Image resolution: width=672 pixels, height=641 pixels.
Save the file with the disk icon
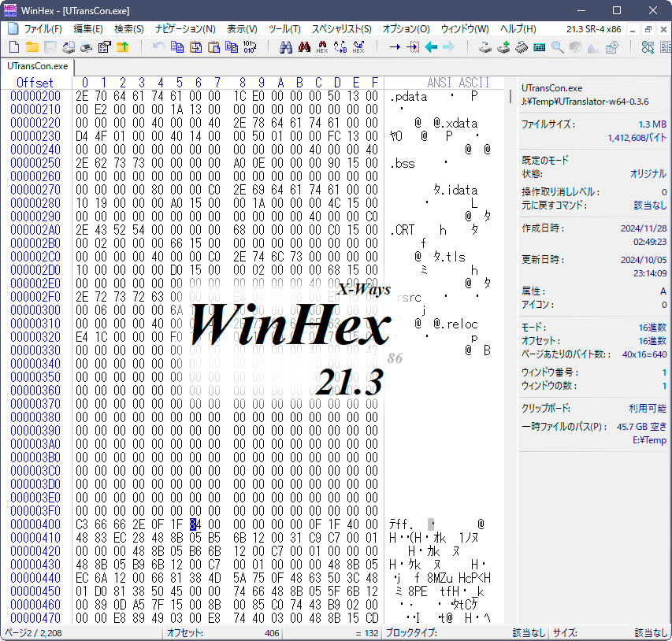point(50,48)
